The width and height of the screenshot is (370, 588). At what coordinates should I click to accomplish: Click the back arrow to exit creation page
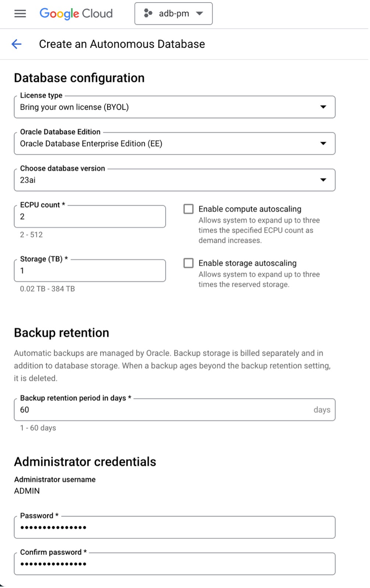(x=16, y=44)
